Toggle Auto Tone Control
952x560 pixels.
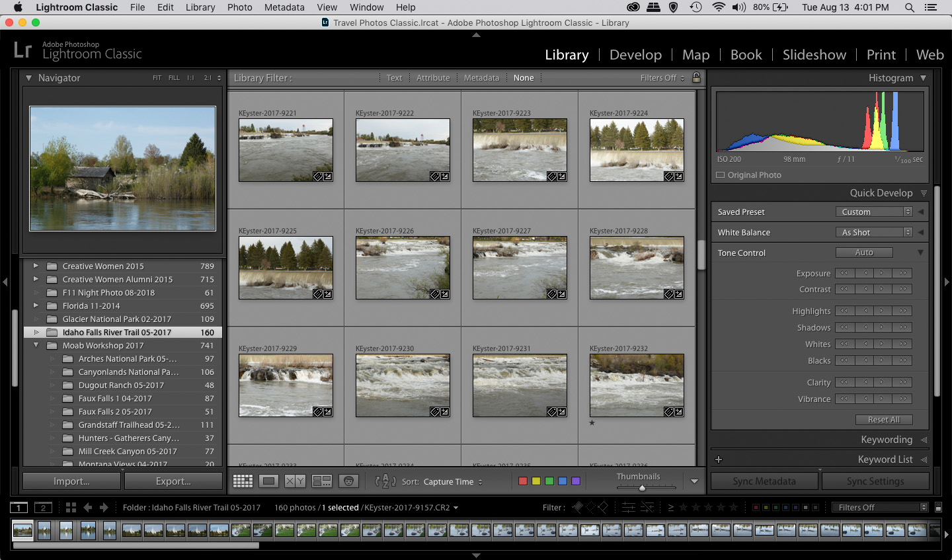click(864, 252)
